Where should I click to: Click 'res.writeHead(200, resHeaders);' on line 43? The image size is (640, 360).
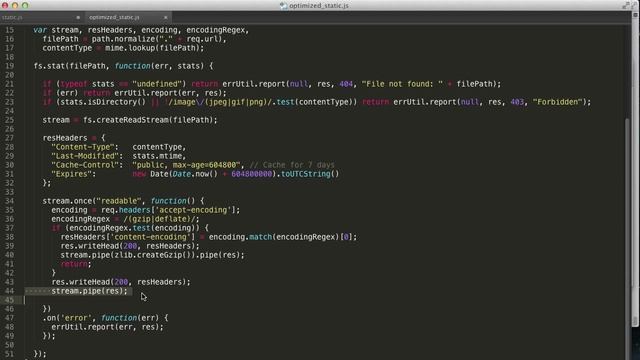pyautogui.click(x=121, y=282)
